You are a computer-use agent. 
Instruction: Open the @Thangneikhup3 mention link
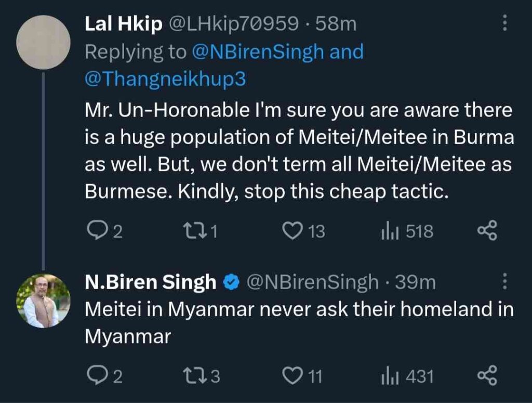165,79
